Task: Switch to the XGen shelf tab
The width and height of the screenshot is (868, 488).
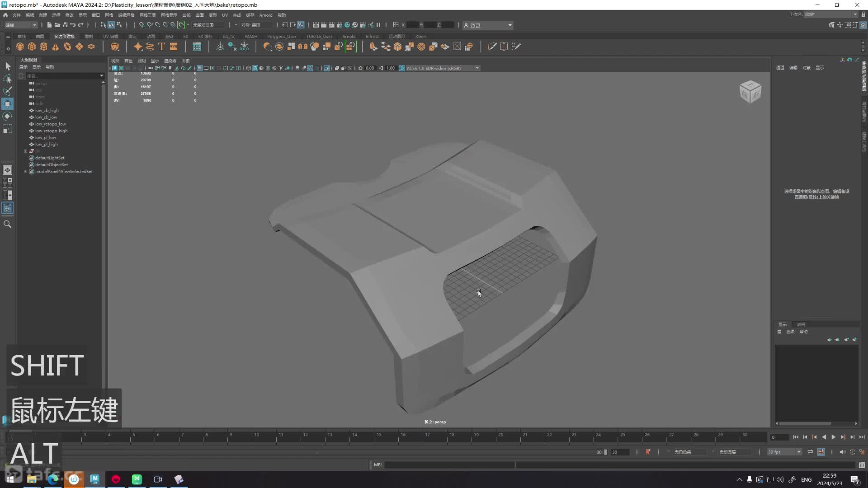Action: (x=420, y=37)
